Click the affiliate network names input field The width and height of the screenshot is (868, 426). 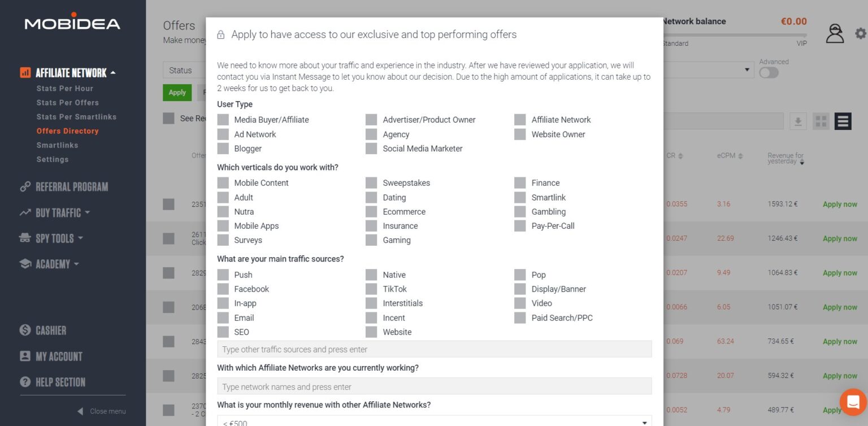coord(434,387)
